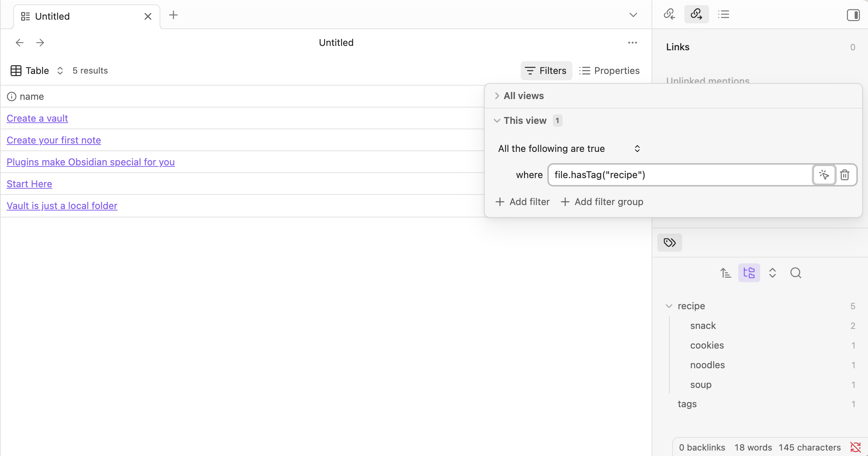
Task: Add a filter group
Action: (x=602, y=202)
